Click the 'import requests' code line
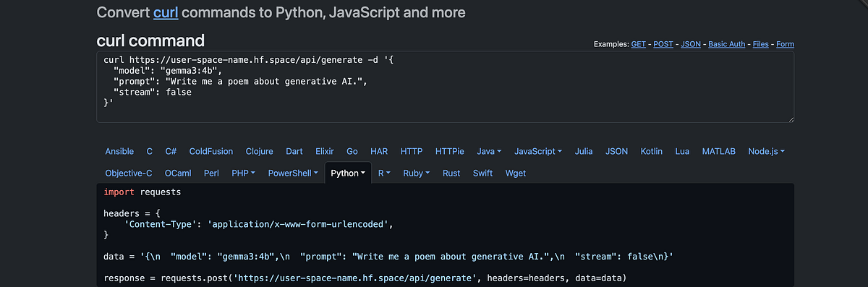868x287 pixels. click(x=142, y=192)
